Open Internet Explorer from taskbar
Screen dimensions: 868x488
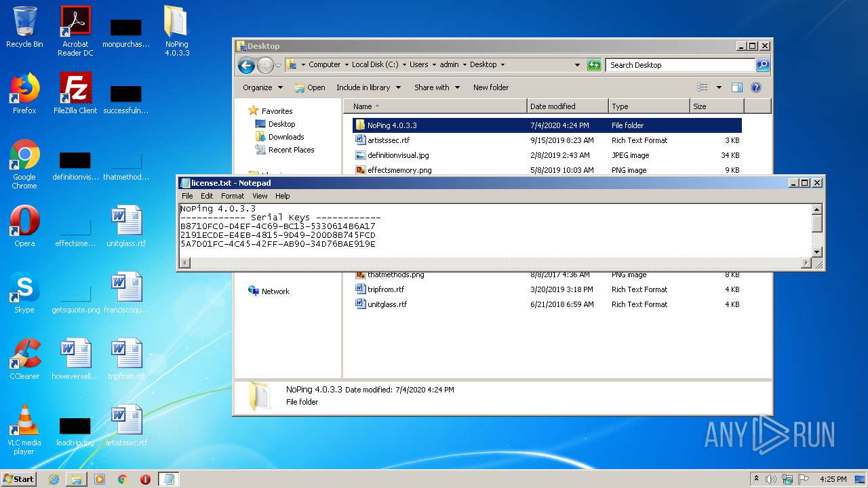pyautogui.click(x=54, y=479)
